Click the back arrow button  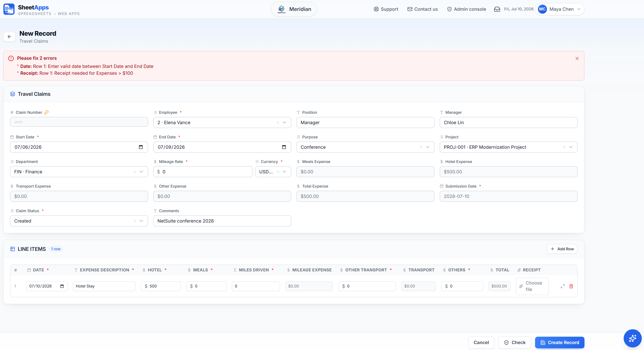pos(9,37)
